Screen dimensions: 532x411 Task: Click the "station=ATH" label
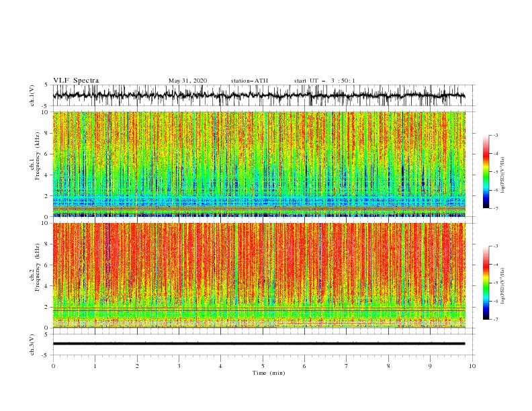click(x=249, y=81)
